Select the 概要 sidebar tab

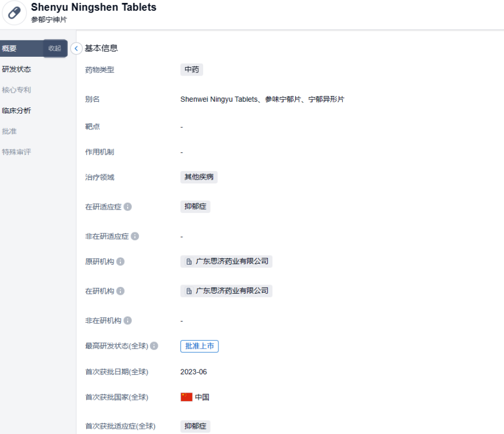pyautogui.click(x=10, y=49)
